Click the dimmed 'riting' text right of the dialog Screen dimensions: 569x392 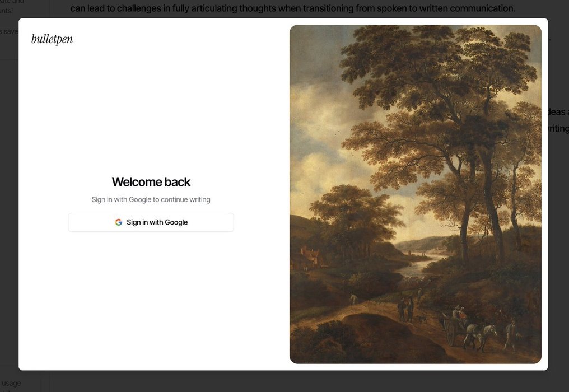[x=558, y=128]
